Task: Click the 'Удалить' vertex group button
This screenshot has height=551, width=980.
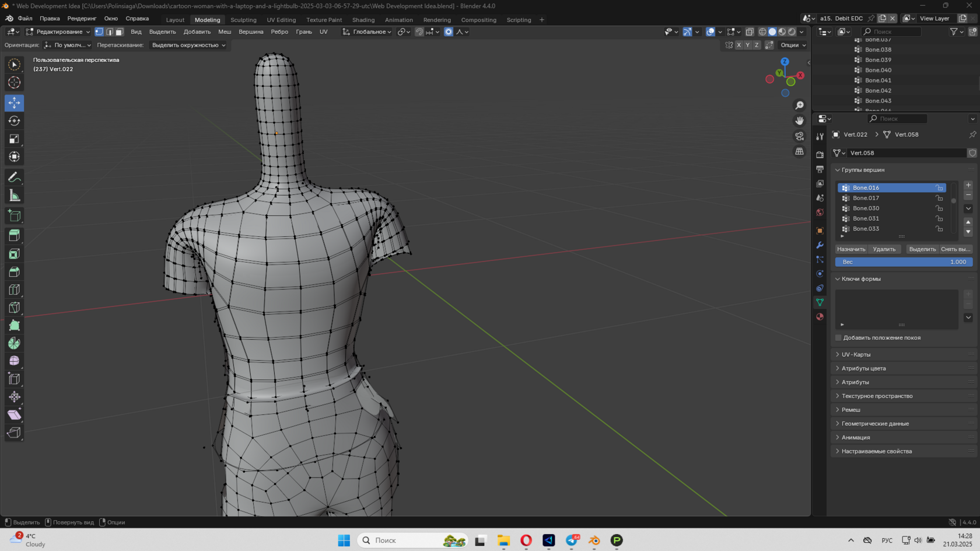Action: click(x=884, y=249)
